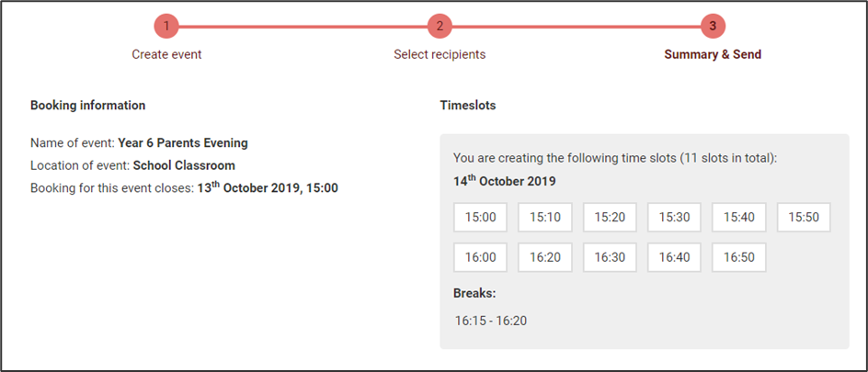Click step 1 circle in progress bar
The image size is (868, 372).
pyautogui.click(x=166, y=26)
